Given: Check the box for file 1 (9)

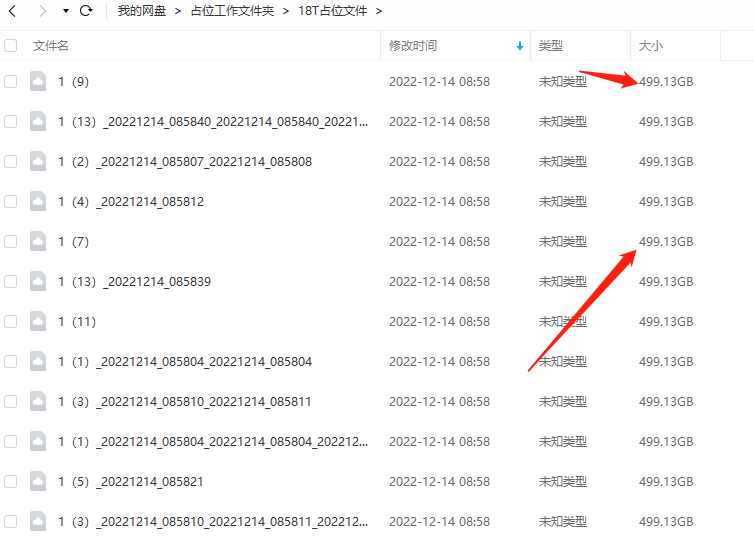Looking at the screenshot, I should coord(11,82).
